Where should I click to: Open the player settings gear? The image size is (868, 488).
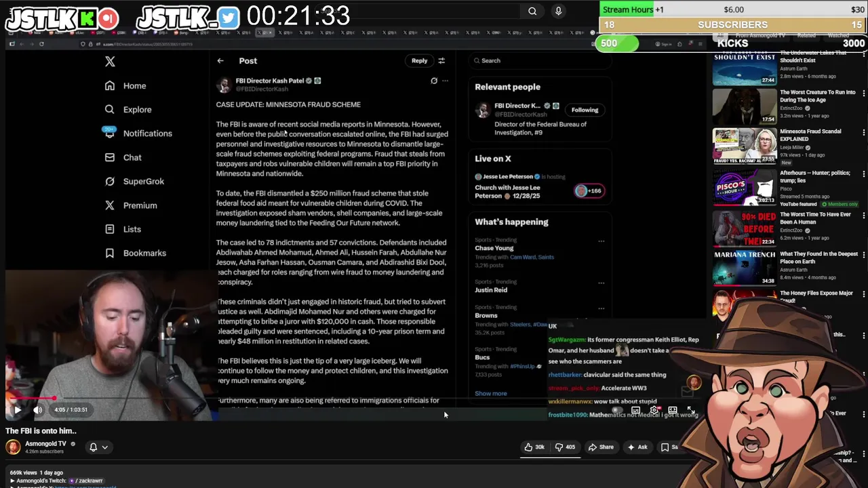click(654, 410)
